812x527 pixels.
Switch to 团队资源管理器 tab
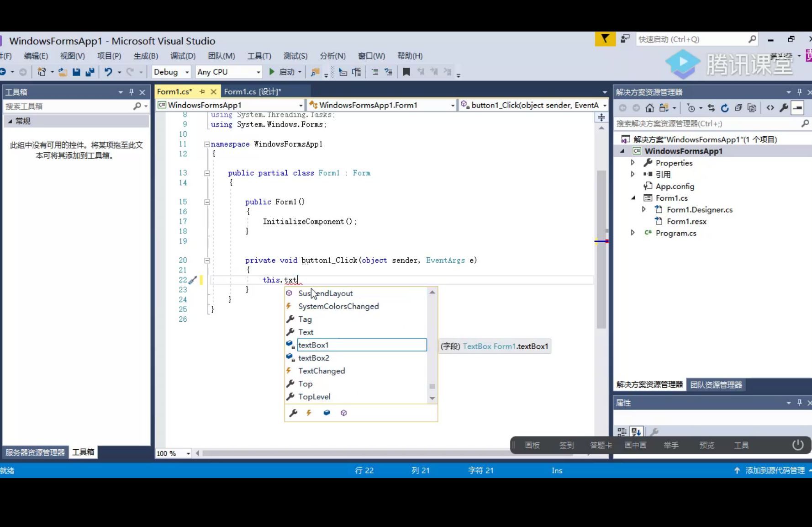click(716, 385)
